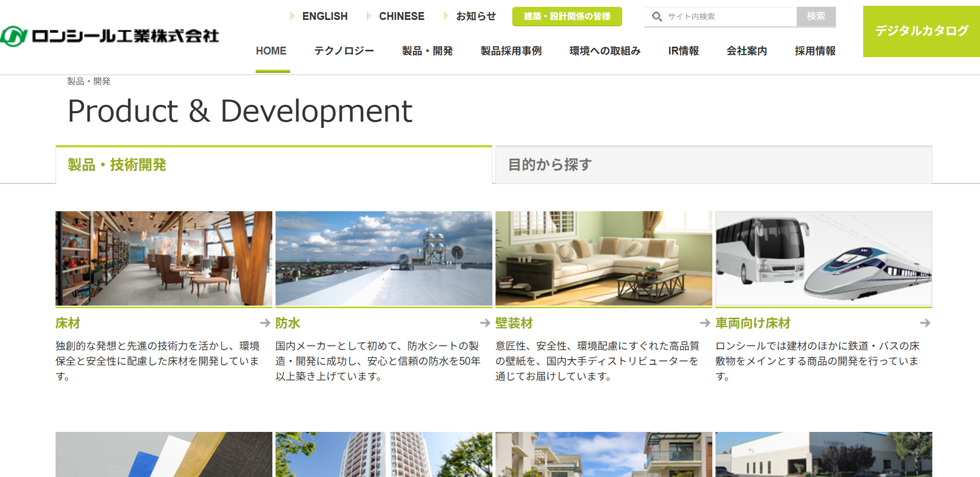Open the 車両向け床材 heading link

753,323
